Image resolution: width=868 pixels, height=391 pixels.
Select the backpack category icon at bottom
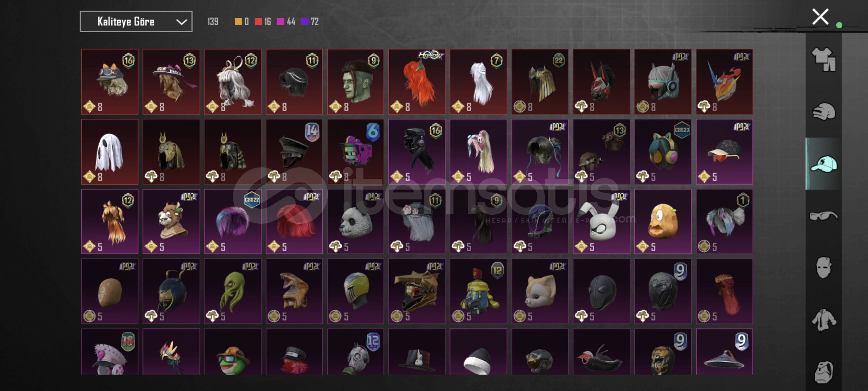tap(824, 372)
